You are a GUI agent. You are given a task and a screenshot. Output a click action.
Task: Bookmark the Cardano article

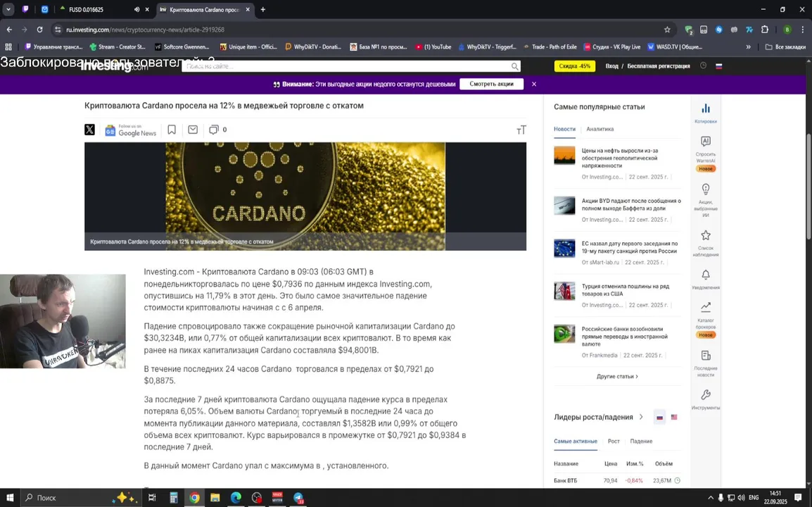pyautogui.click(x=172, y=130)
